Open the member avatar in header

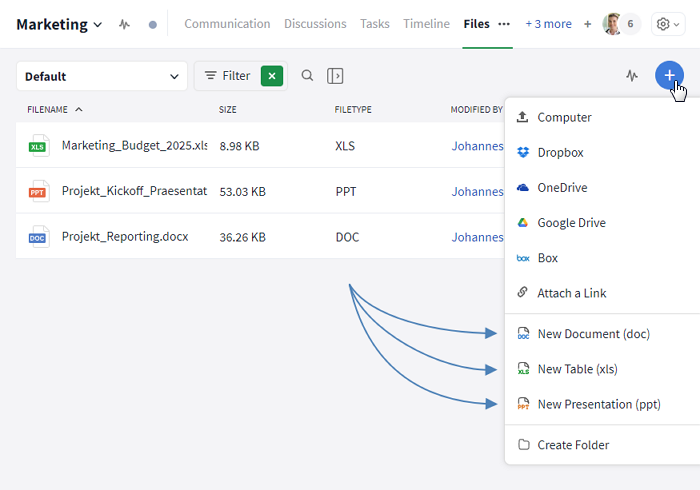(x=612, y=24)
